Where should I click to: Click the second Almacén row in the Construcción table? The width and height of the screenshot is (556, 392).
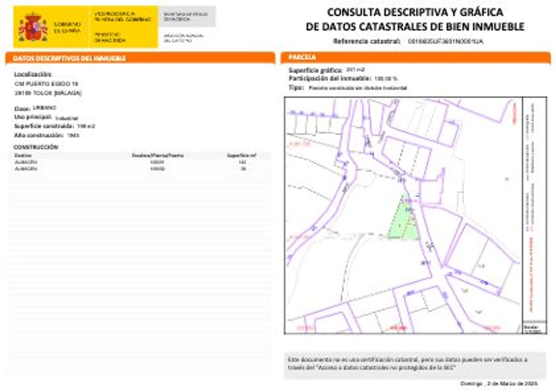[x=26, y=169]
